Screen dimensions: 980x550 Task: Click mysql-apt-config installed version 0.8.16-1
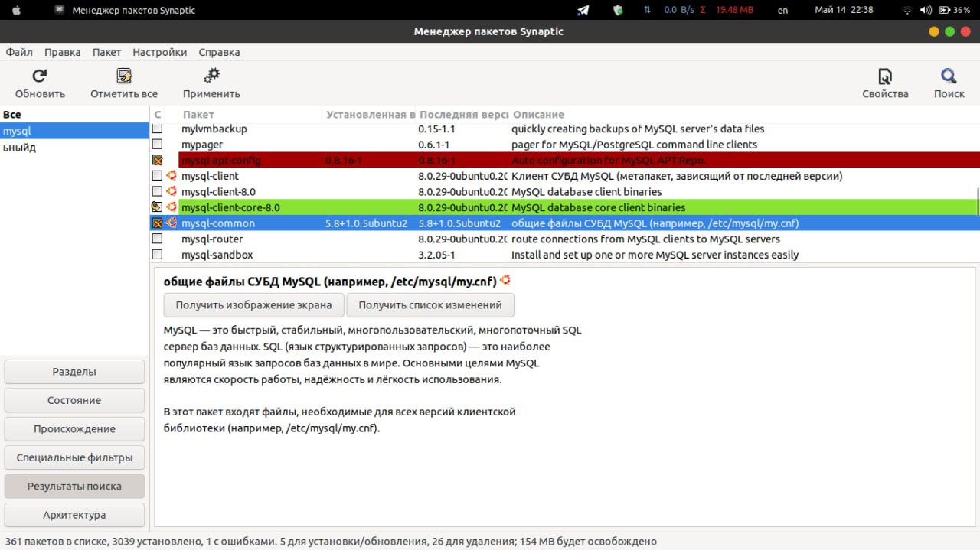[344, 161]
